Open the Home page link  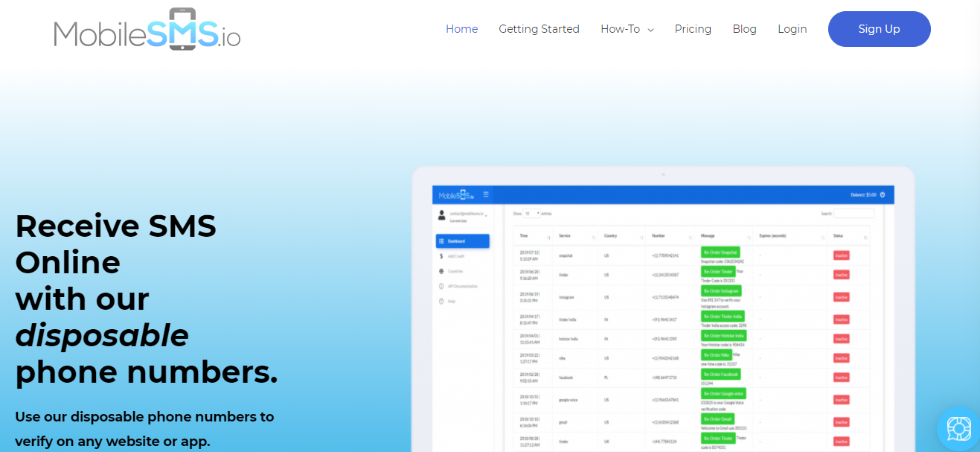click(x=461, y=29)
